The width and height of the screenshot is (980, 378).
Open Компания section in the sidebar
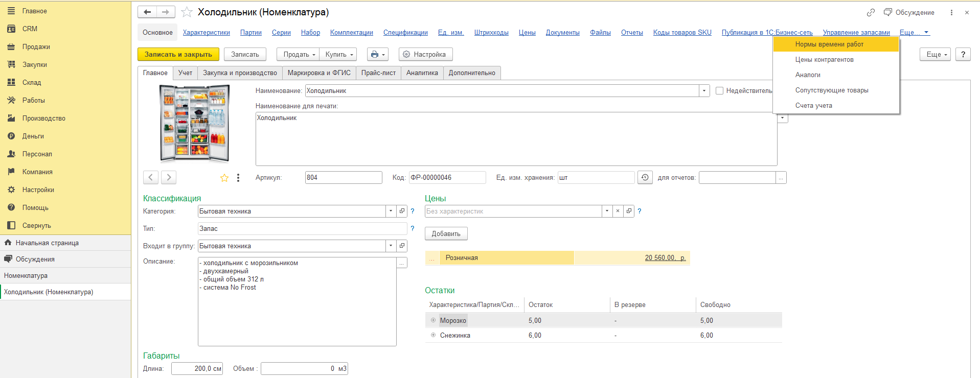[x=37, y=172]
